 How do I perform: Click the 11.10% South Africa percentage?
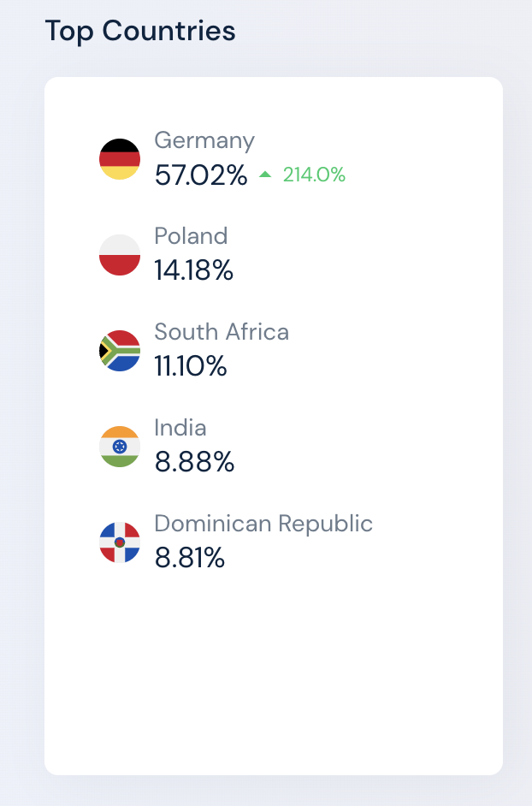click(191, 366)
